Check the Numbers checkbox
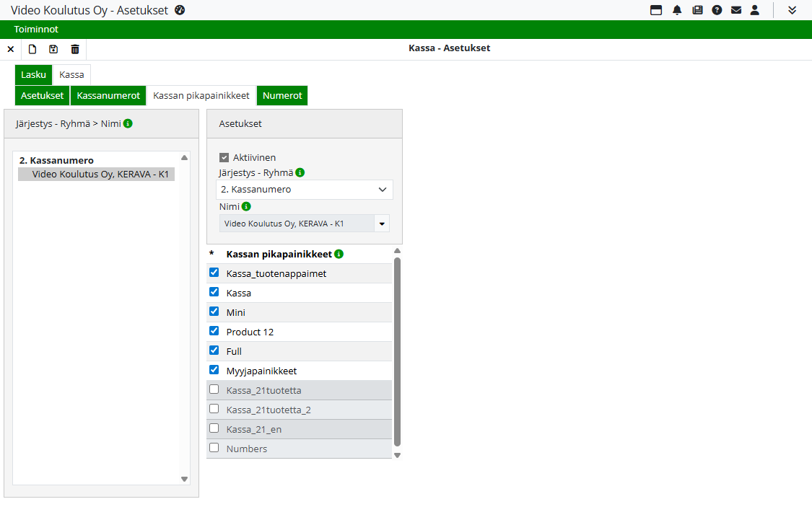 [214, 448]
